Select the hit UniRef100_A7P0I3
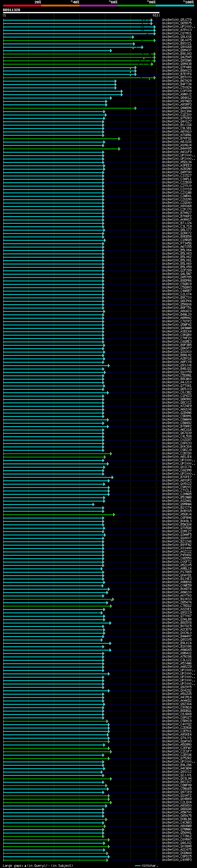 177,30
